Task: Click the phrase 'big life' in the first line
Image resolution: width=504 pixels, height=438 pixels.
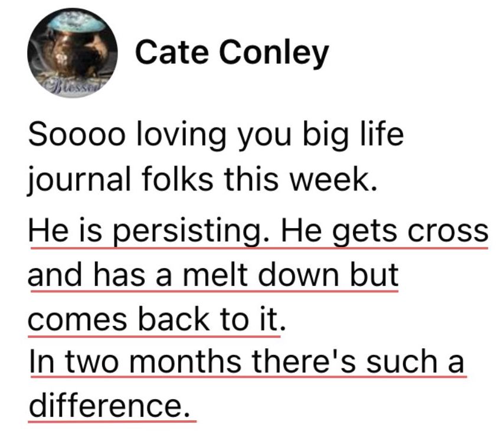Action: point(354,134)
